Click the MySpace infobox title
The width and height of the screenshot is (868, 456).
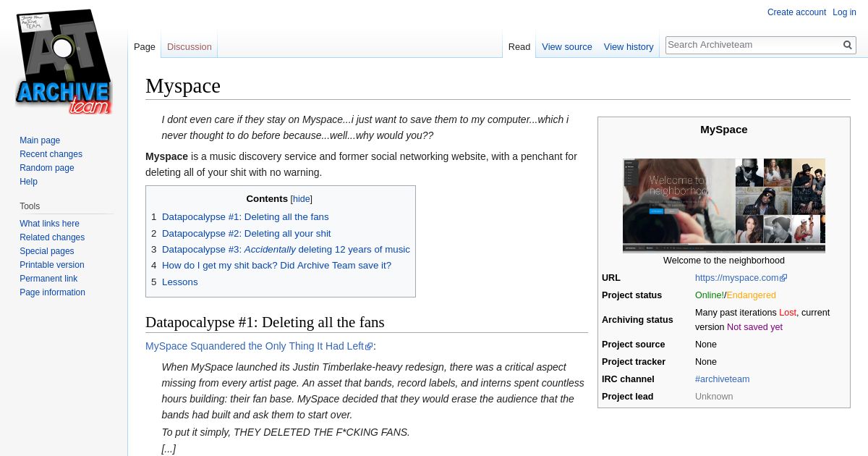click(724, 130)
